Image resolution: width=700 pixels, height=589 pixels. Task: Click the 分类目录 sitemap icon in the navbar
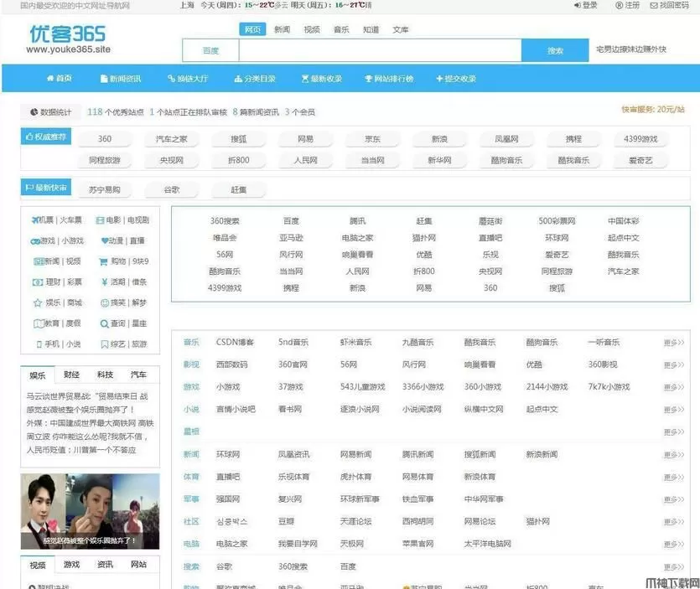pos(238,79)
